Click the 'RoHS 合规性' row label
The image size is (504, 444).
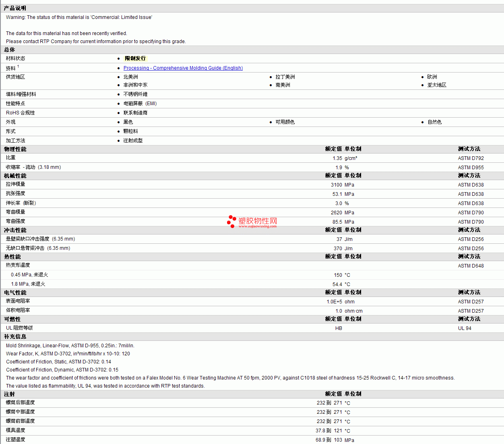tap(21, 113)
